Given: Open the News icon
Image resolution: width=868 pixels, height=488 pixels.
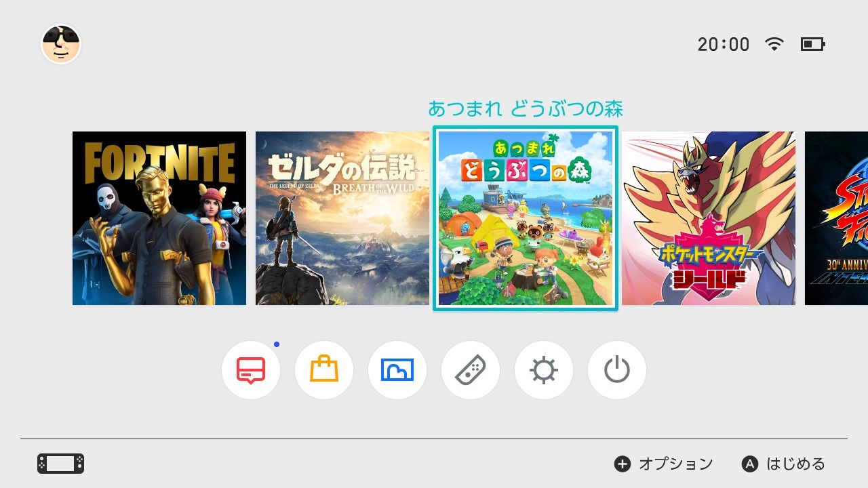Looking at the screenshot, I should 251,370.
